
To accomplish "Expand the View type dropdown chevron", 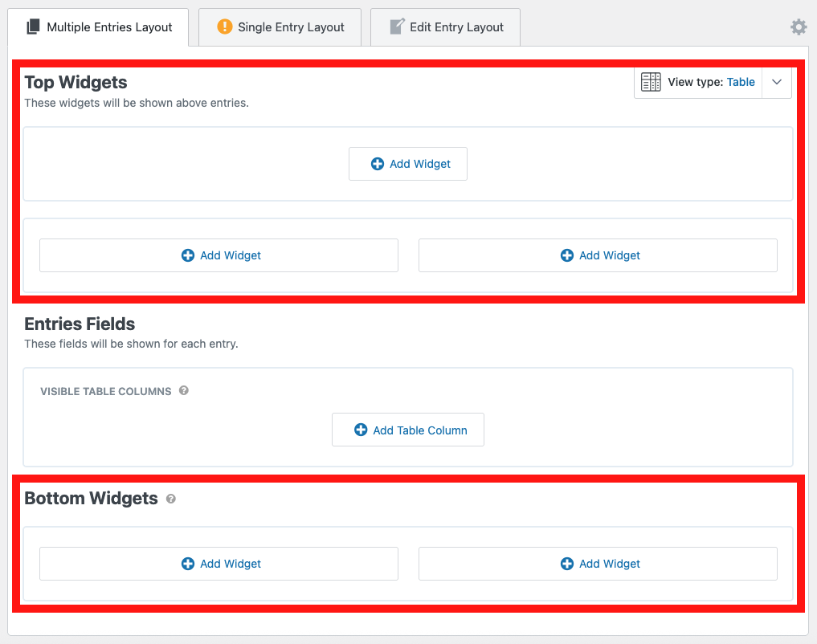I will coord(777,82).
